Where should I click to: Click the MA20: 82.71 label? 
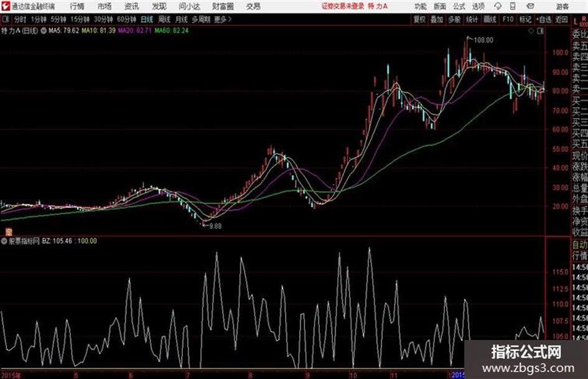click(x=135, y=30)
